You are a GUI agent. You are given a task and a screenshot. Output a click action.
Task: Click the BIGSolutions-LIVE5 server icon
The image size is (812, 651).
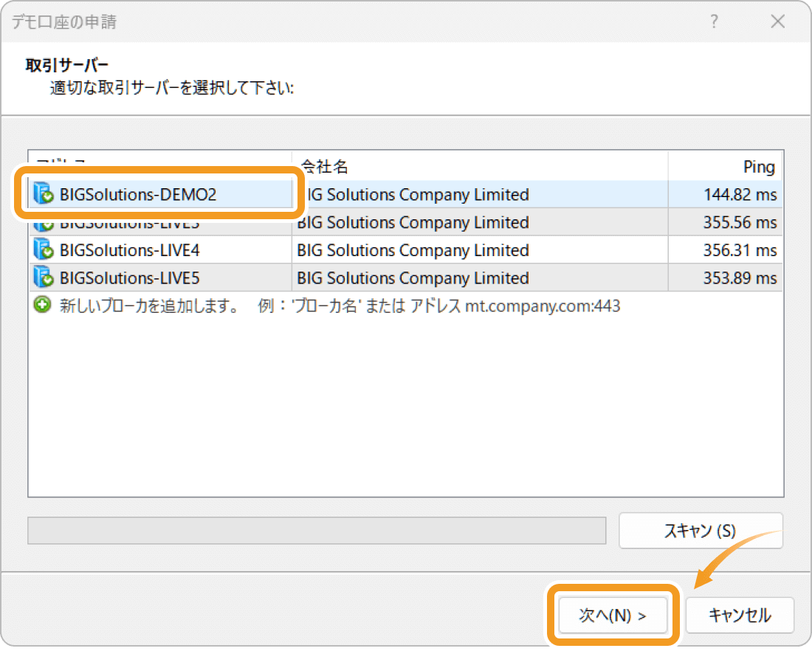[44, 278]
